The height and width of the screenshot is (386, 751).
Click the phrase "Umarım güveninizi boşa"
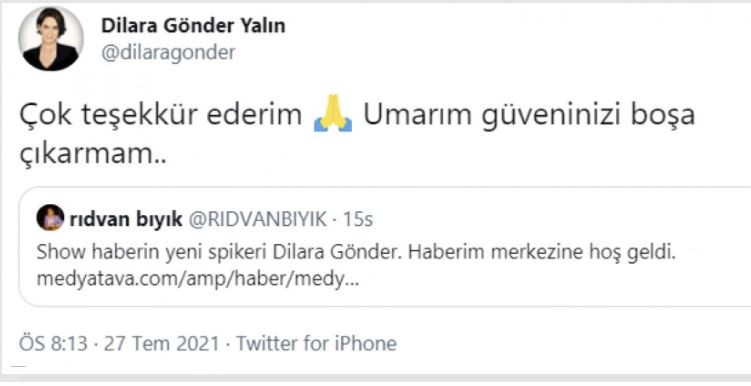click(529, 116)
